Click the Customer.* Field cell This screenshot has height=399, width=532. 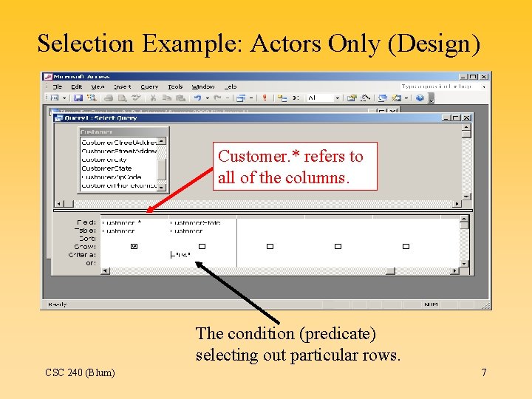(134, 223)
